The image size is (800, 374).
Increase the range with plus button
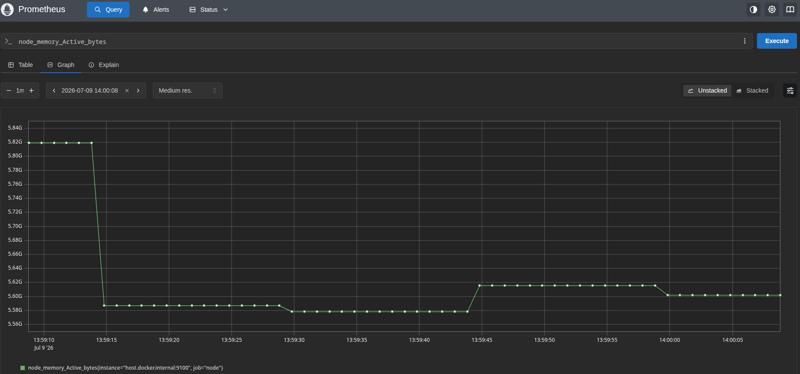coord(31,90)
